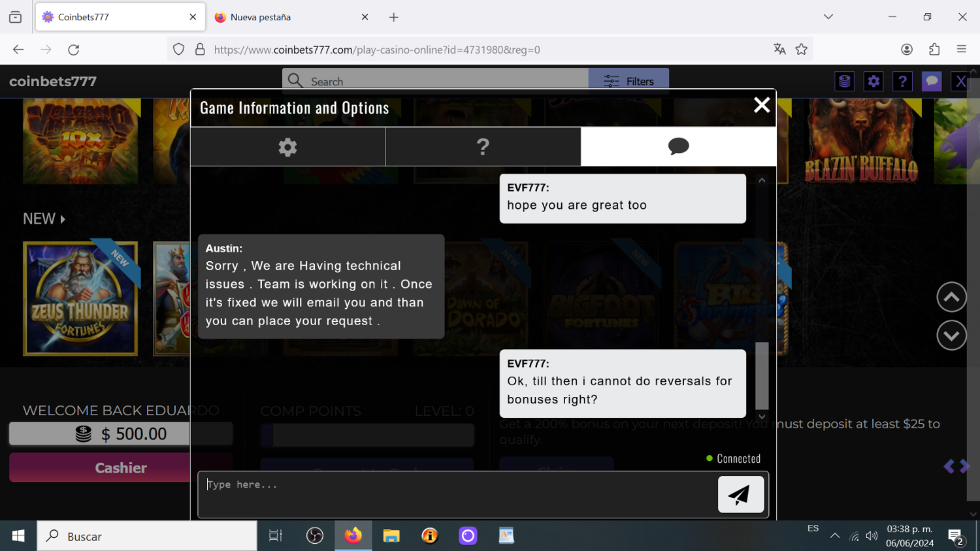Click the Connected status indicator
980x551 pixels.
pyautogui.click(x=733, y=458)
